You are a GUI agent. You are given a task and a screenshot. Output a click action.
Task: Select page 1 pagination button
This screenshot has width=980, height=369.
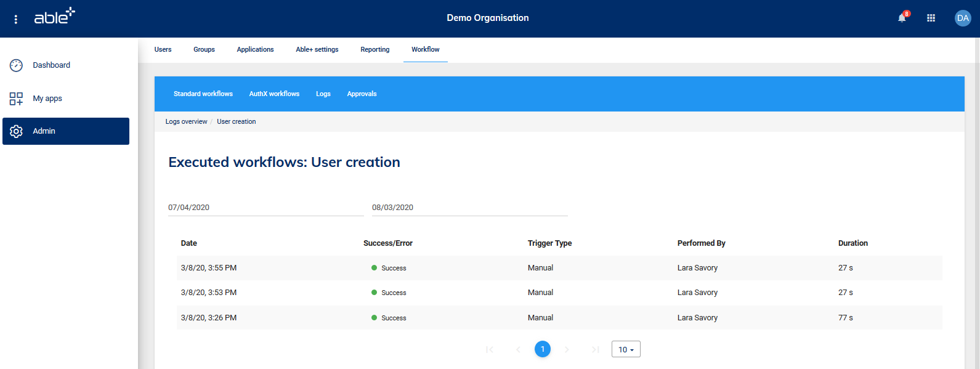click(x=543, y=349)
